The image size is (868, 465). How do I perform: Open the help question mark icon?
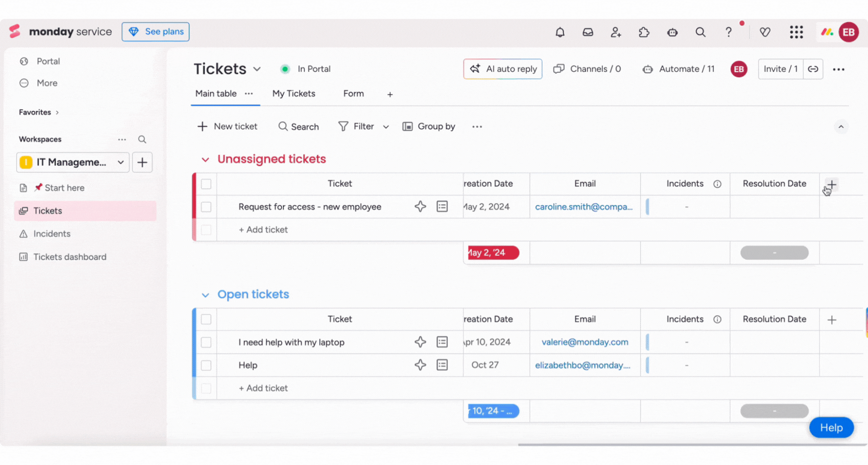(728, 32)
